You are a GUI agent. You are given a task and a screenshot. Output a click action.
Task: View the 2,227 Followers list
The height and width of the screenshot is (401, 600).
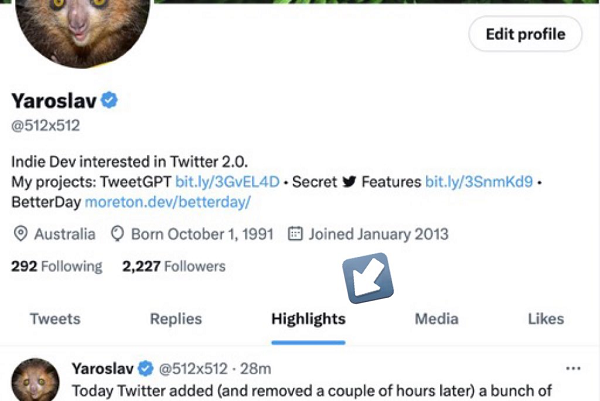pos(174,267)
